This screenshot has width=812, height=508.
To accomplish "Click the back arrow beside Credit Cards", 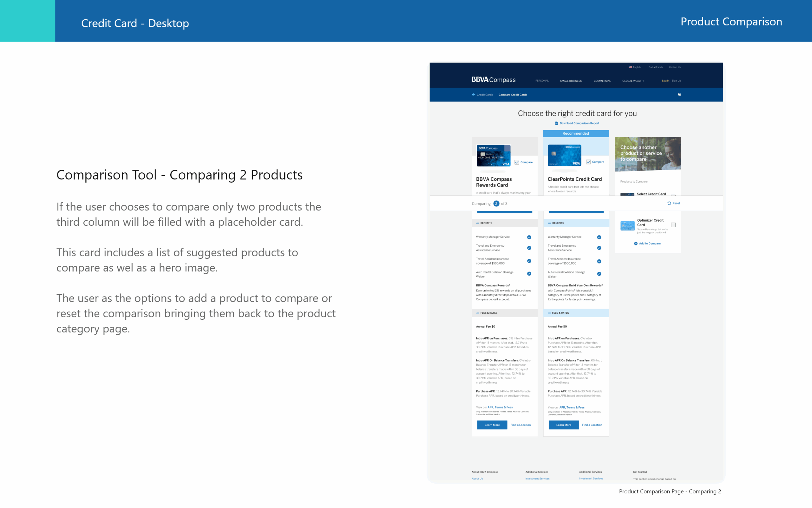I will coord(474,95).
